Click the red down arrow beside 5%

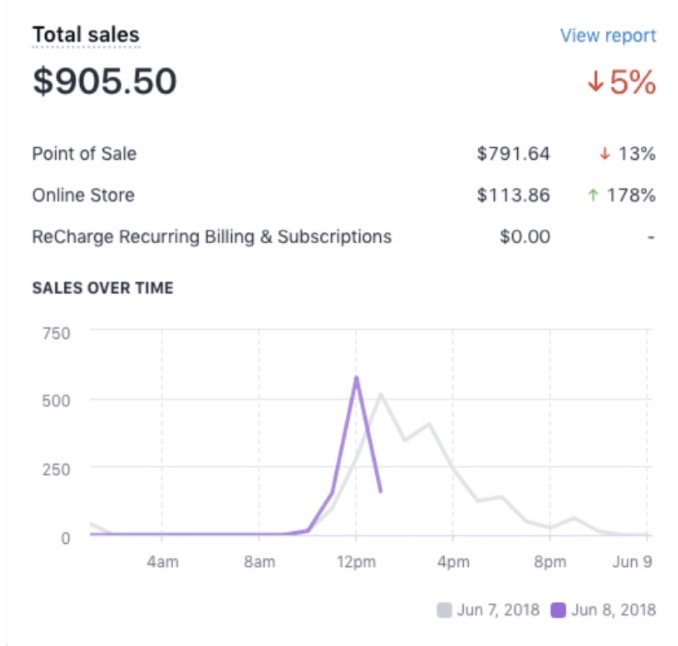596,82
